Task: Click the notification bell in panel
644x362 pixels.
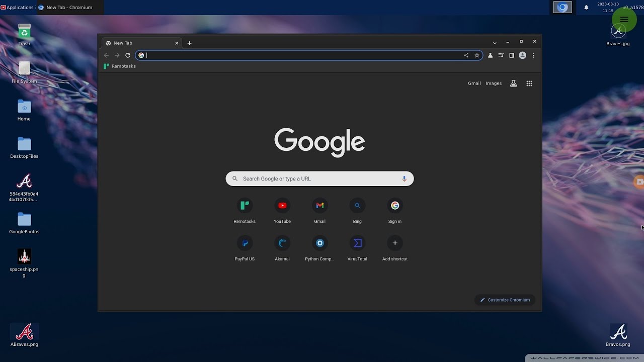Action: (586, 8)
